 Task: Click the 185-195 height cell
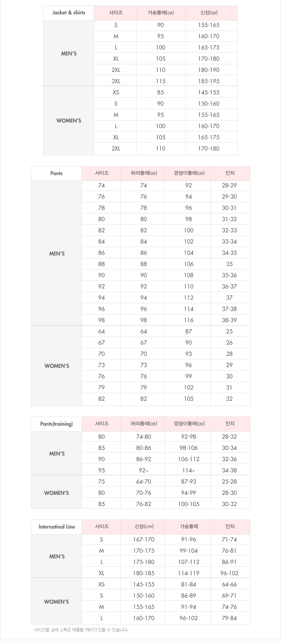(x=209, y=81)
